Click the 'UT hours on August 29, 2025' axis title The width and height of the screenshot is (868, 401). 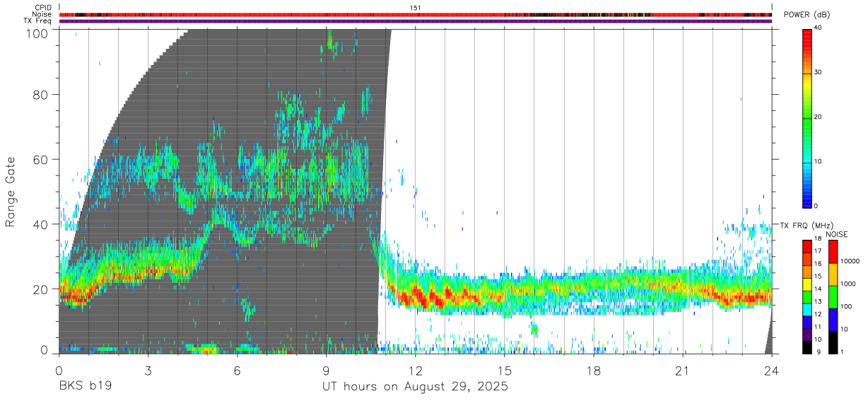click(x=415, y=387)
